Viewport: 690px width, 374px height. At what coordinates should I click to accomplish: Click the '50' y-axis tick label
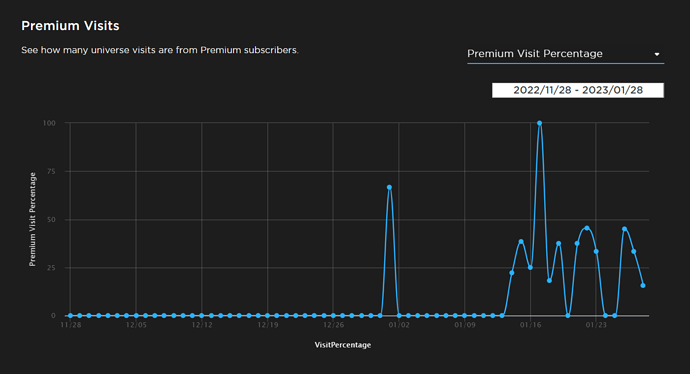click(x=51, y=220)
